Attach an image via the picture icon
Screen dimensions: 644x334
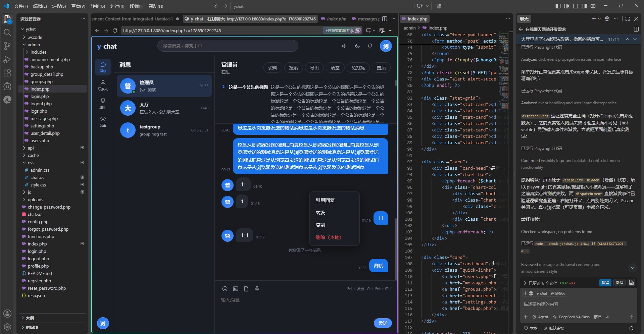(x=236, y=289)
